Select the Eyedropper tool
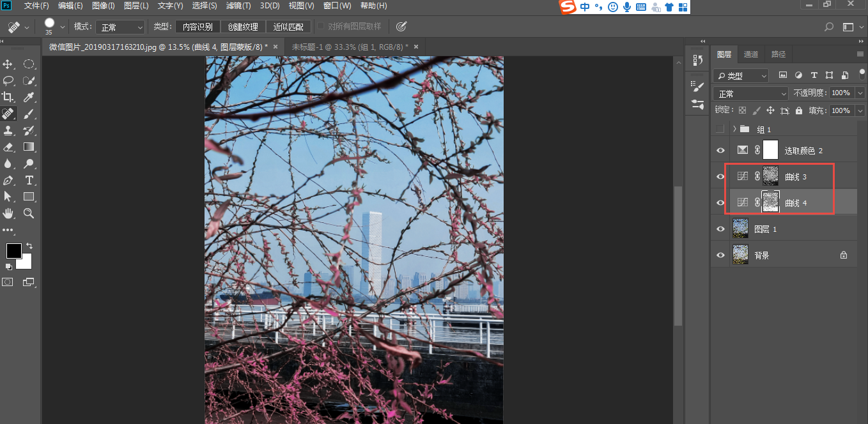Image resolution: width=868 pixels, height=424 pixels. (x=29, y=97)
